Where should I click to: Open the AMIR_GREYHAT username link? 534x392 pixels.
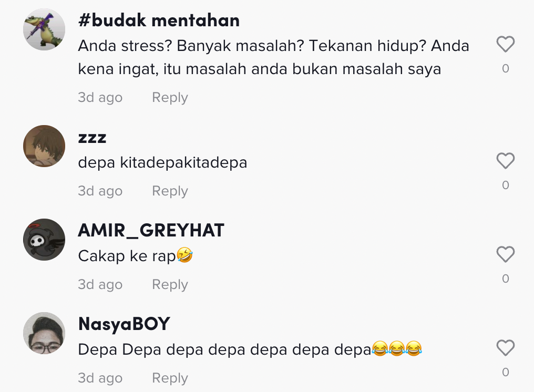click(x=151, y=231)
